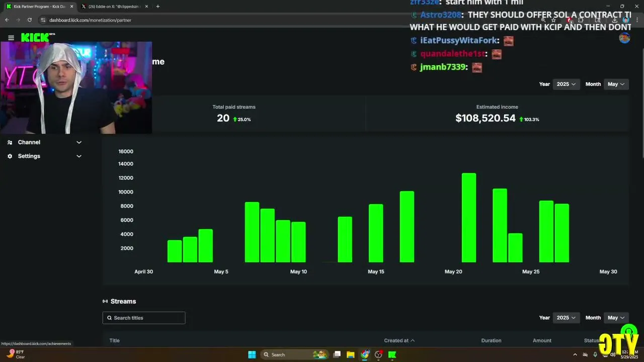Click the Duration column header
The height and width of the screenshot is (362, 644).
(491, 340)
